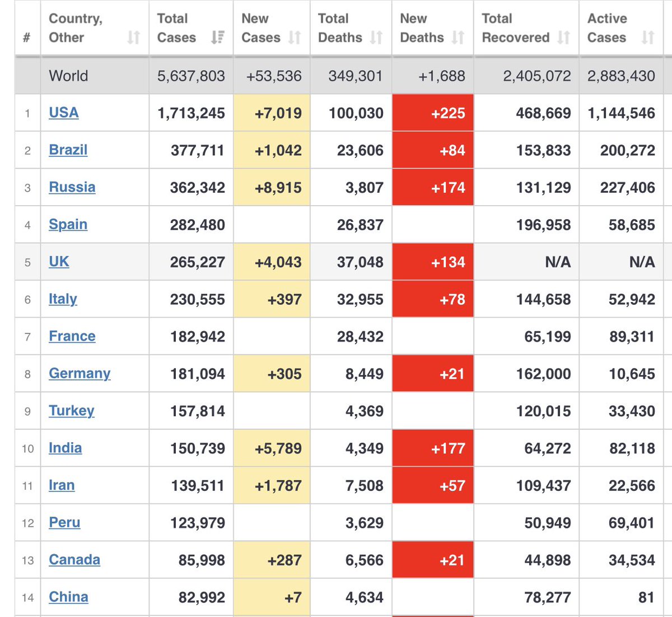
Task: Open the Canada country link
Action: tap(74, 560)
